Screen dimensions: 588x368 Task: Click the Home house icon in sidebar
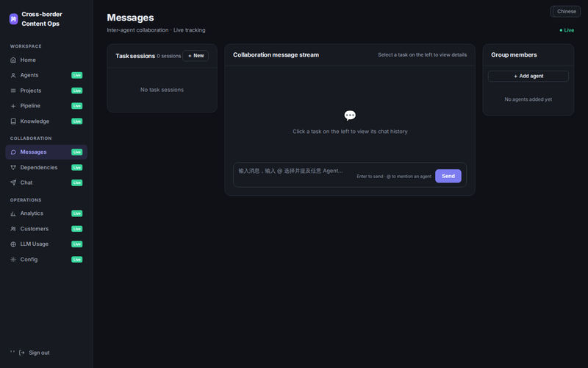point(13,60)
